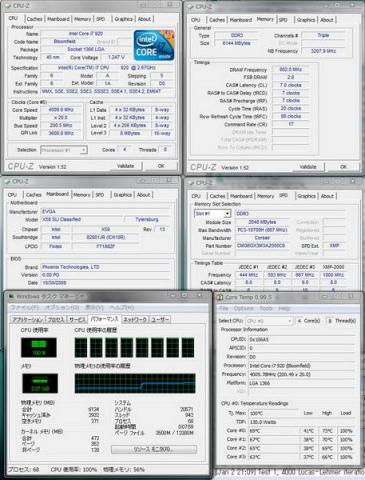Open the View menu in Task Manager

[x=94, y=307]
